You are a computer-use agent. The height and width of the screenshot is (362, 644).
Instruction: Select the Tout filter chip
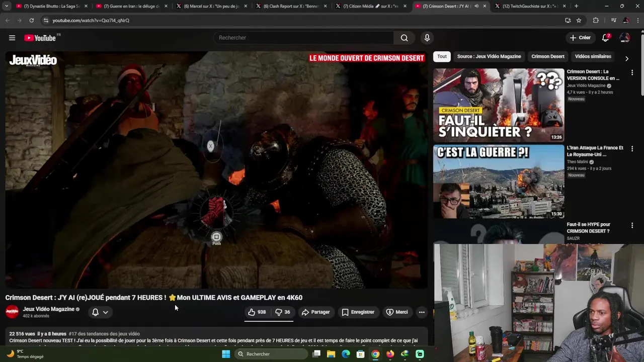click(x=442, y=56)
